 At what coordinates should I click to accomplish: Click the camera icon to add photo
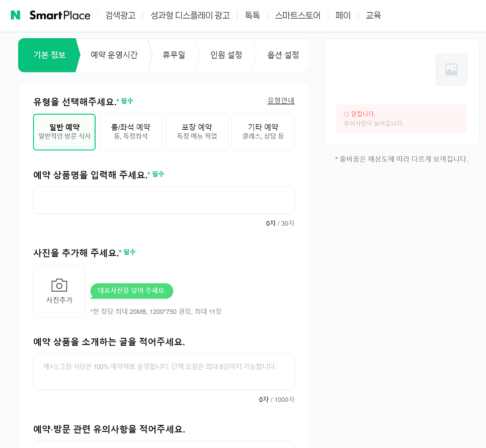59,286
